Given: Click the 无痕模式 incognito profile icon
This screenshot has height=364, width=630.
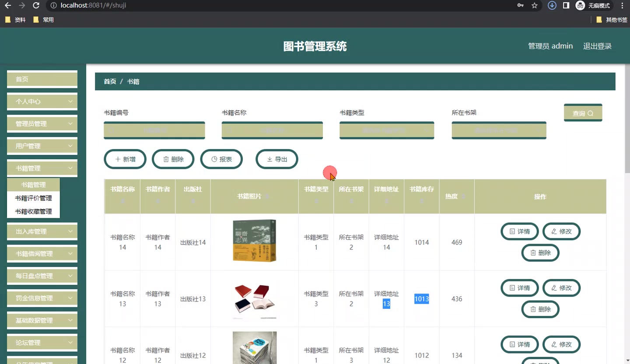Looking at the screenshot, I should point(581,6).
